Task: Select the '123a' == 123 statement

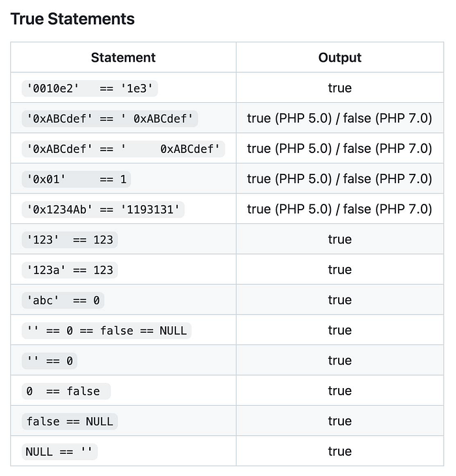Action: click(70, 270)
